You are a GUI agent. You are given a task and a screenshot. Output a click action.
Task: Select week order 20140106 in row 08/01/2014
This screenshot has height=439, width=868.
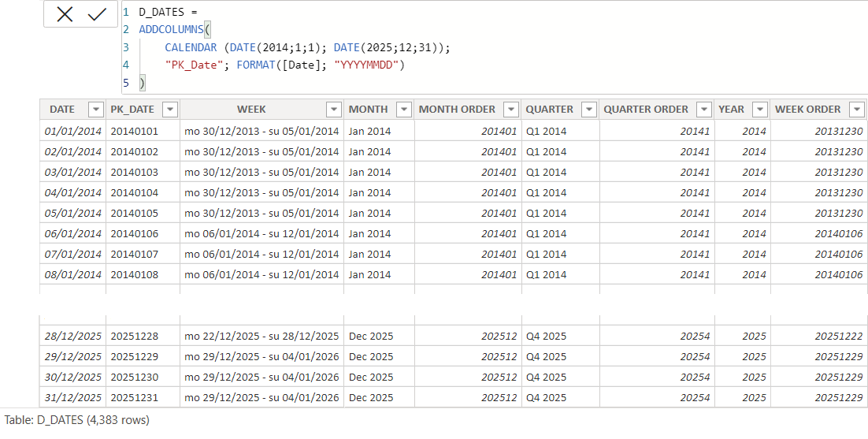click(818, 274)
